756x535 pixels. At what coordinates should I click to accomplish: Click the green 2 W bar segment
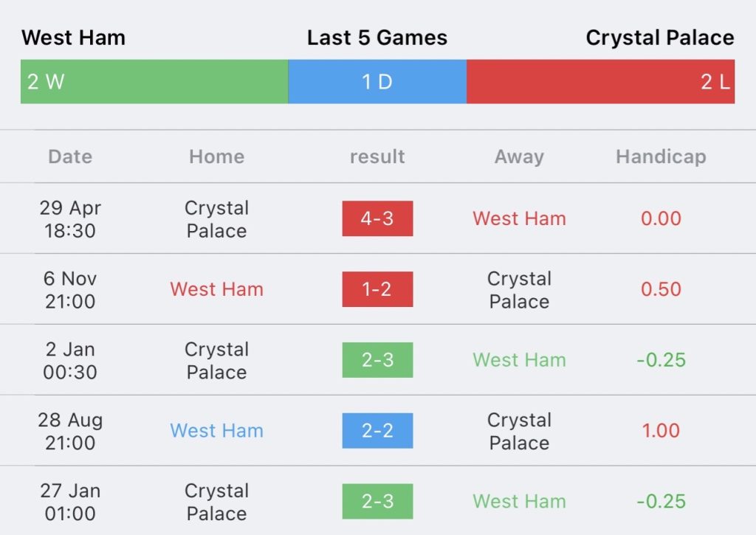[x=154, y=82]
